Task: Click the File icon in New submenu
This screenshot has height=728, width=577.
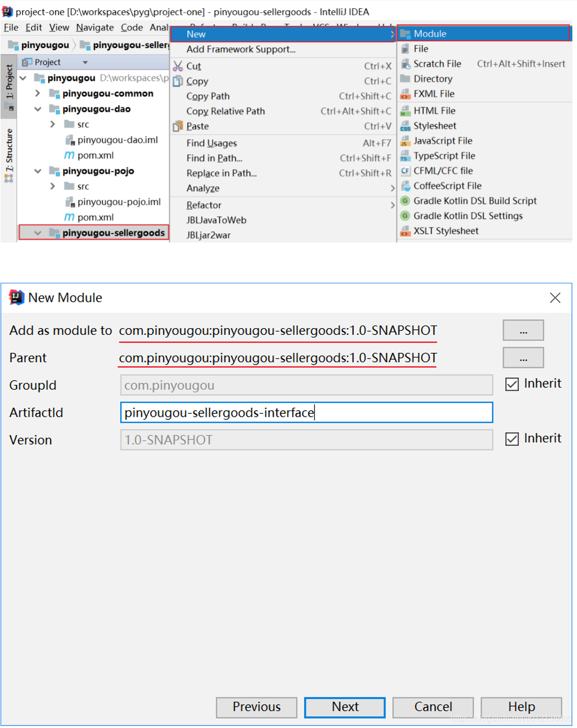Action: (405, 48)
